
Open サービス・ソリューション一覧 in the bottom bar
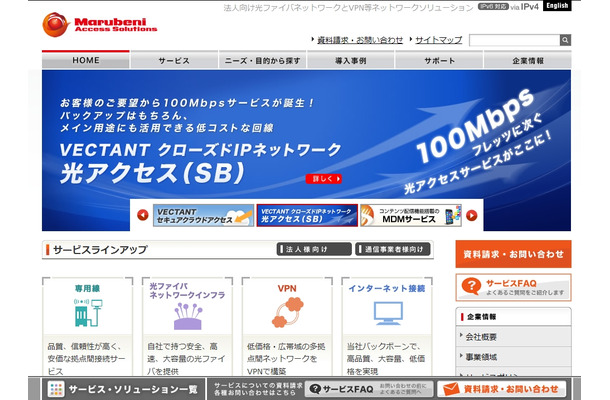pyautogui.click(x=123, y=389)
